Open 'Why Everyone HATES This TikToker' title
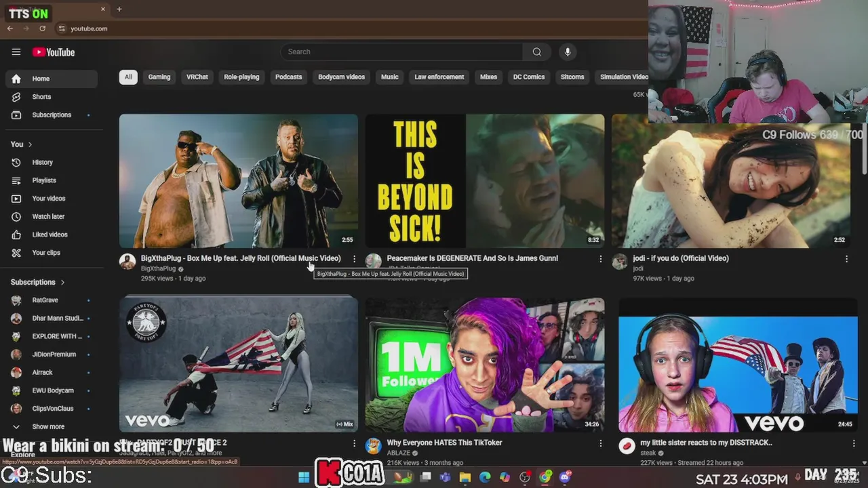The image size is (868, 488). tap(444, 443)
